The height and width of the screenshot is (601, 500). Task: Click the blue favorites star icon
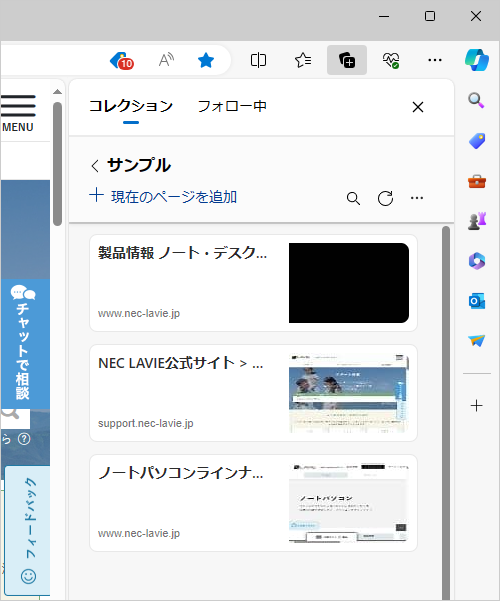coord(206,60)
